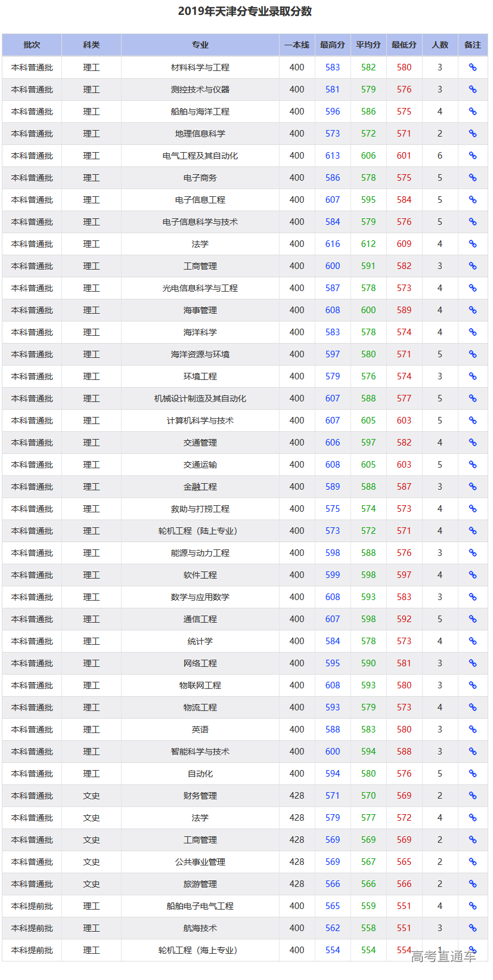Open the link icon for 软件工程

472,575
